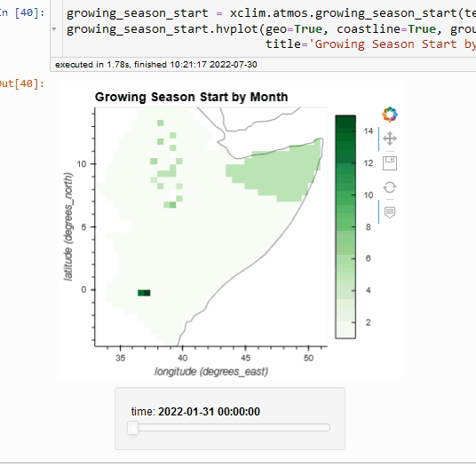Click the colorbar near value 4
Screen dimensions: 476x466
(x=345, y=290)
